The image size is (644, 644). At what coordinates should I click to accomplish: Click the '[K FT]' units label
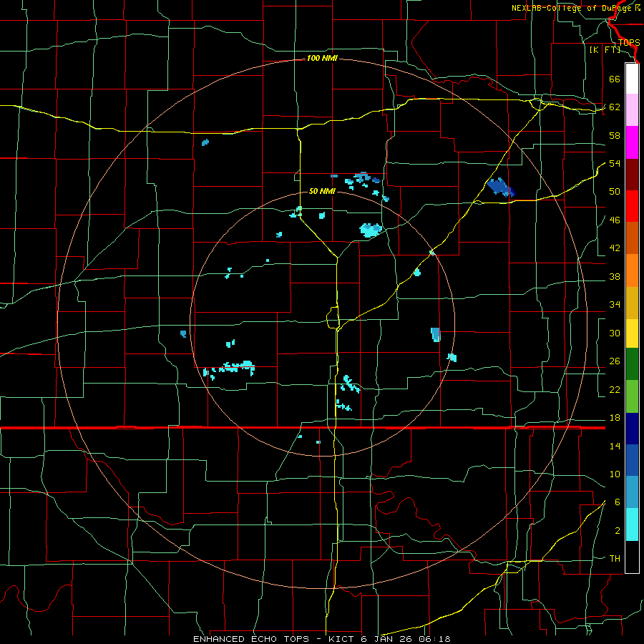605,49
